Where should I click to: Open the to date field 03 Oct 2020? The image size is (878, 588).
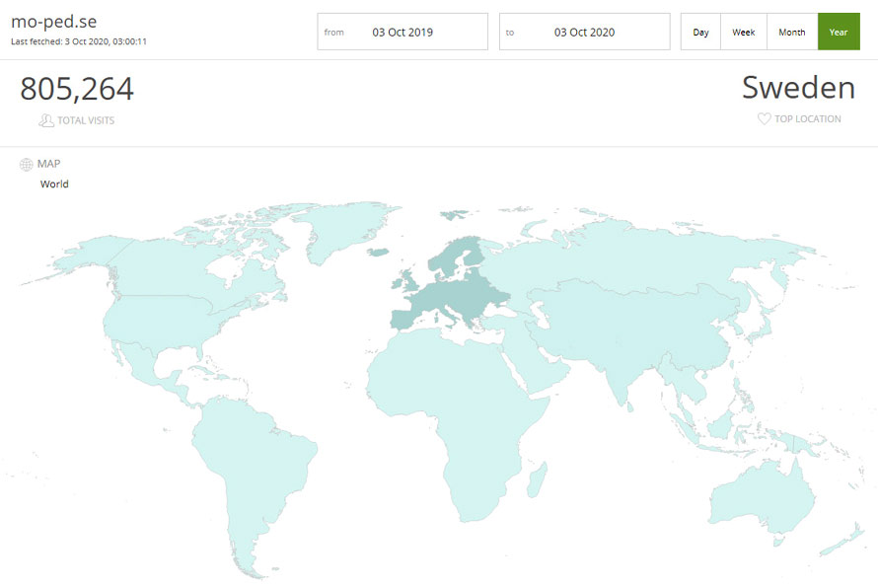(x=585, y=32)
